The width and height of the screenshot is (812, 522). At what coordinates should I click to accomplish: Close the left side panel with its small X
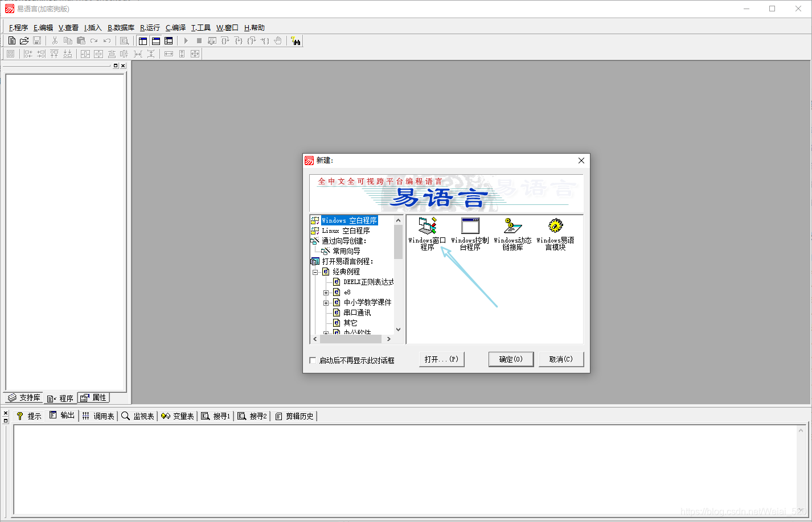point(123,65)
